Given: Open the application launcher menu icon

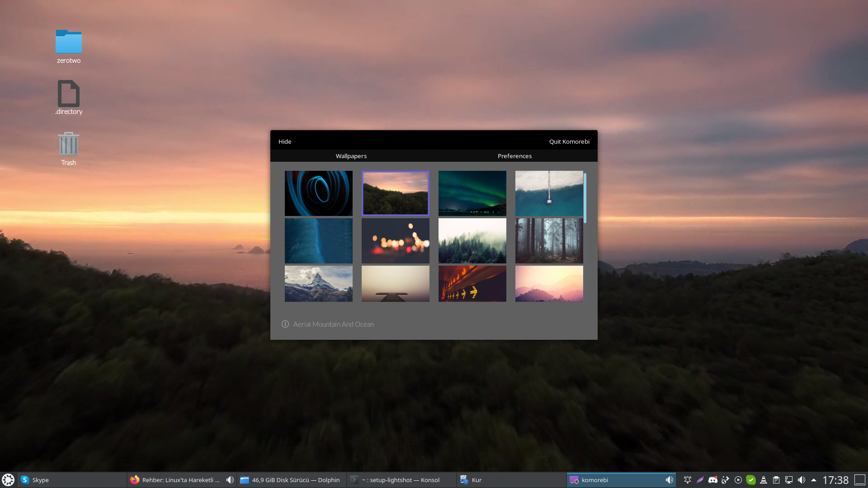Looking at the screenshot, I should click(x=8, y=480).
